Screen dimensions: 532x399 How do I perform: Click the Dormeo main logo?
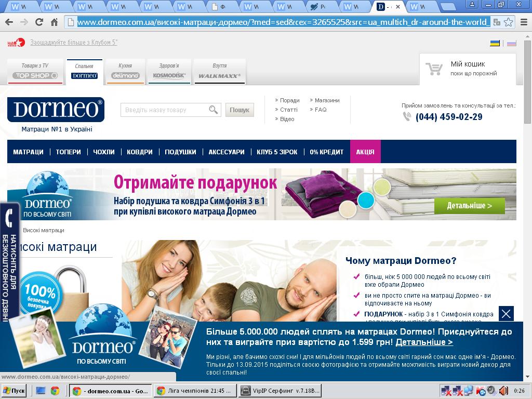click(56, 110)
